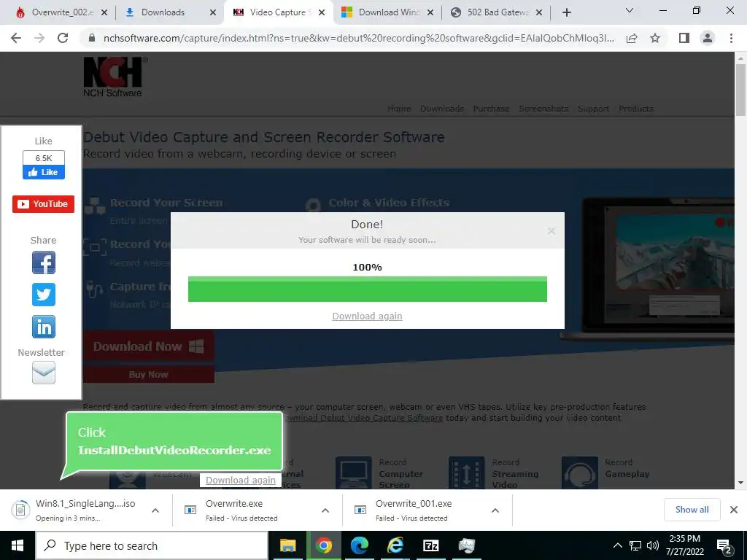Click the tab search chevron
The height and width of the screenshot is (560, 747).
tap(630, 10)
